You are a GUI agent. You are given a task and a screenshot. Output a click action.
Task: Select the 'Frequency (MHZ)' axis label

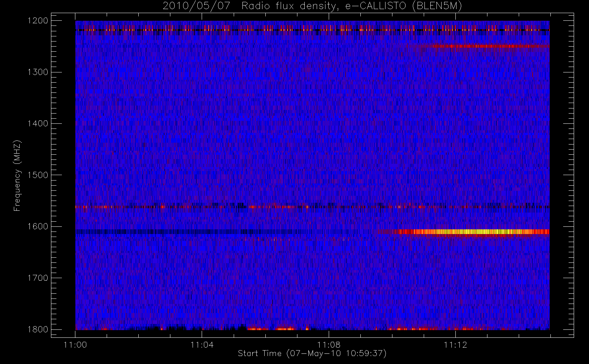[x=17, y=175]
